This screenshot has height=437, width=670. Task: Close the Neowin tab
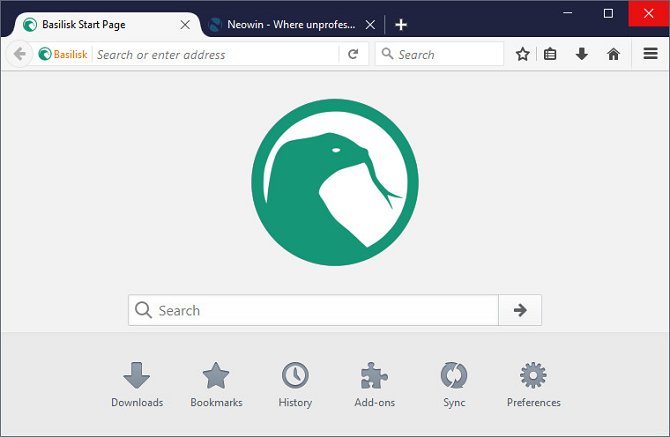[x=370, y=25]
